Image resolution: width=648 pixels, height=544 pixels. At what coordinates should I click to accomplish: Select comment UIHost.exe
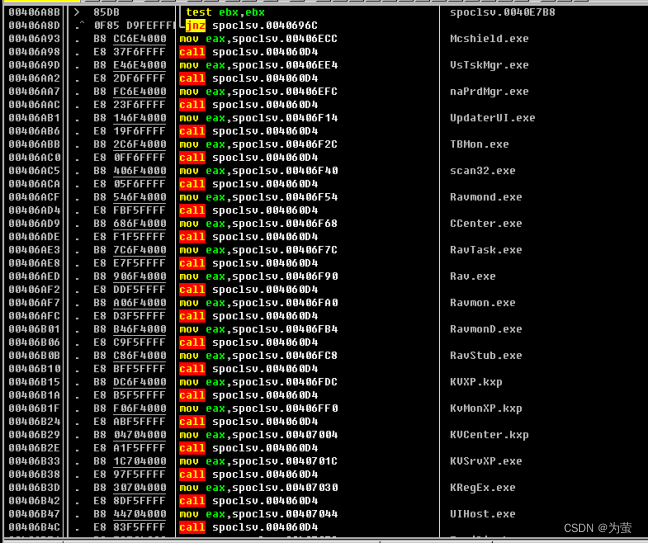click(483, 515)
